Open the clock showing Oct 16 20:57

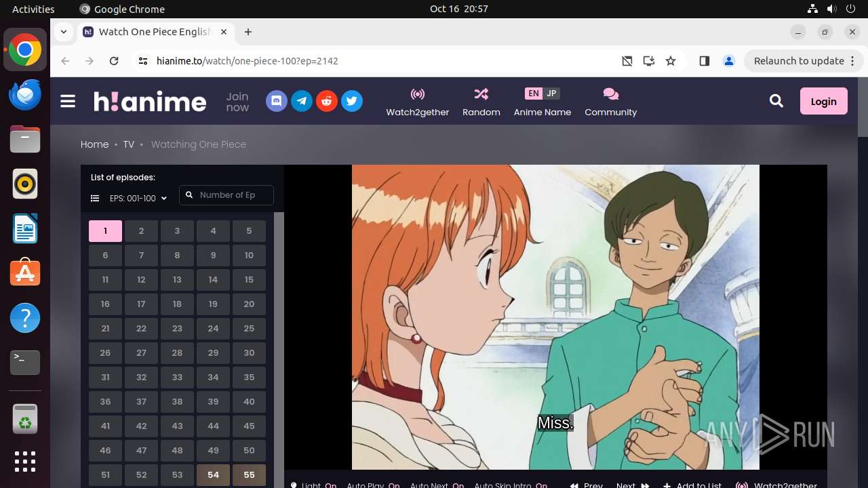point(459,9)
